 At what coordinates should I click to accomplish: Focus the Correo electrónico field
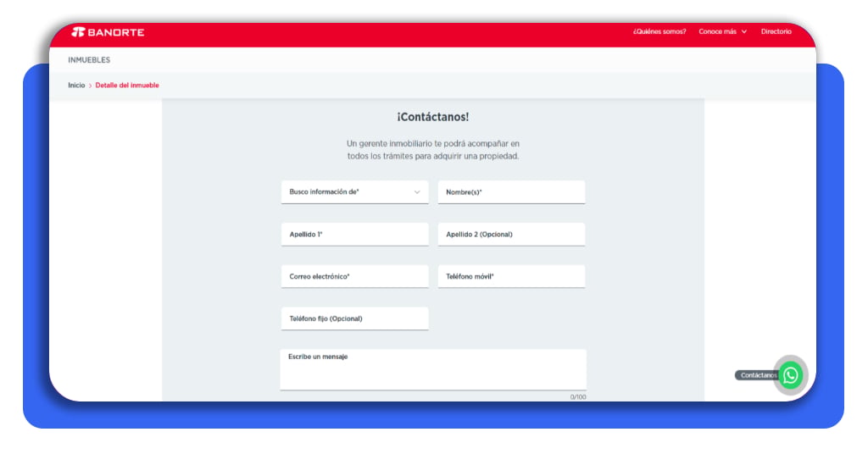click(355, 276)
